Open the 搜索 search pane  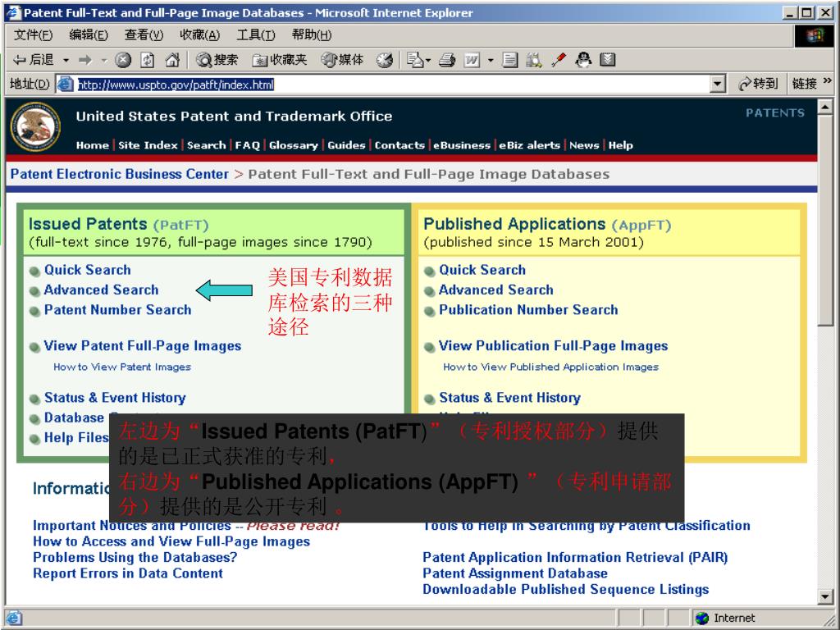pyautogui.click(x=217, y=59)
